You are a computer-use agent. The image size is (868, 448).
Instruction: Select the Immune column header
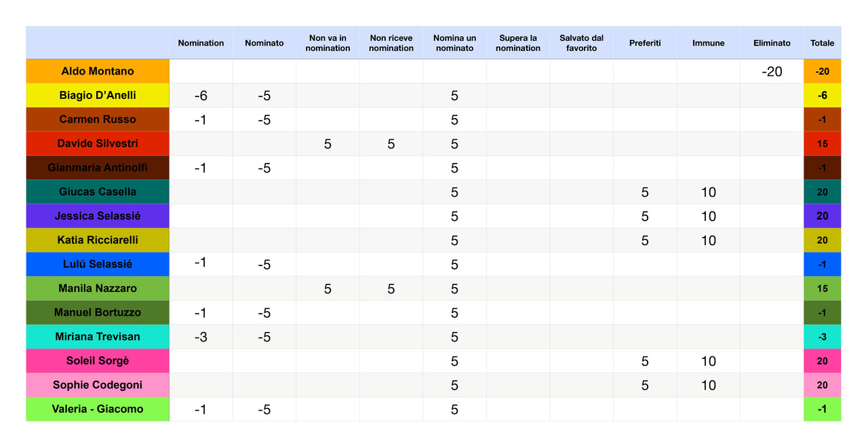[x=709, y=43]
